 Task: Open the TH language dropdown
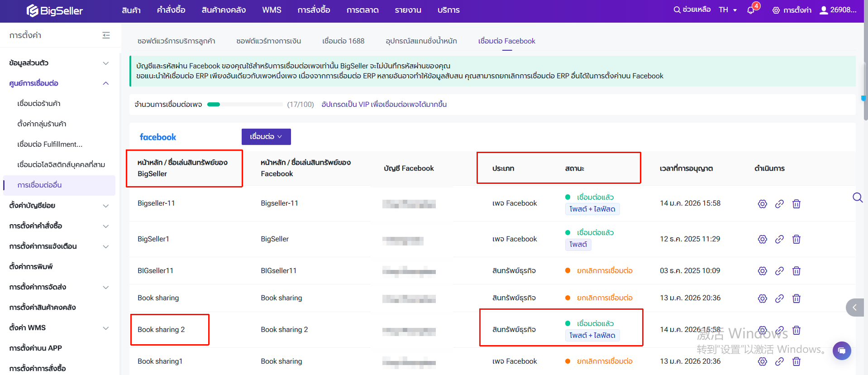(x=727, y=10)
